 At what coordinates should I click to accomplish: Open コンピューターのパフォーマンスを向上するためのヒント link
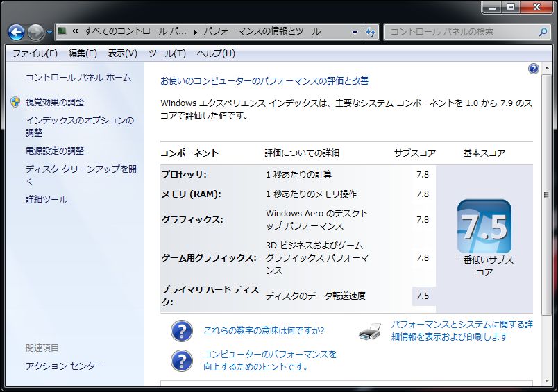click(x=270, y=360)
